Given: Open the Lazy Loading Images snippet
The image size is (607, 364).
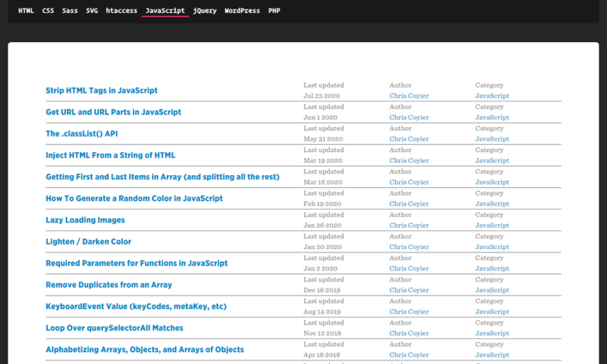Looking at the screenshot, I should click(x=85, y=220).
